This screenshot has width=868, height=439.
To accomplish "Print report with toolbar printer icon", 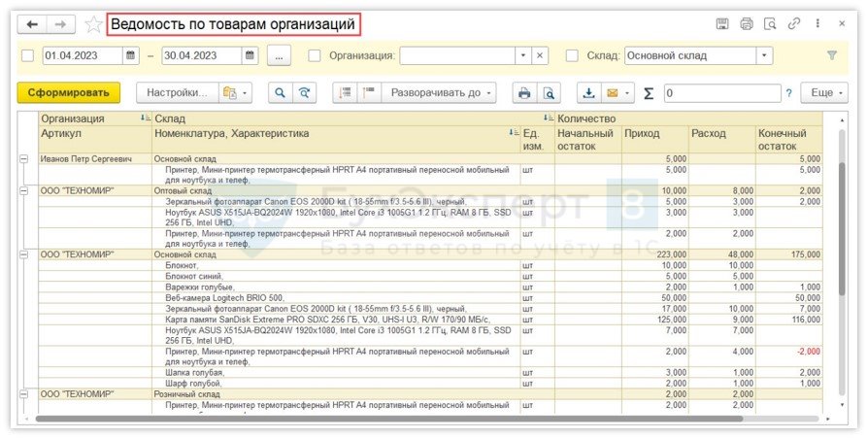I will tap(524, 93).
